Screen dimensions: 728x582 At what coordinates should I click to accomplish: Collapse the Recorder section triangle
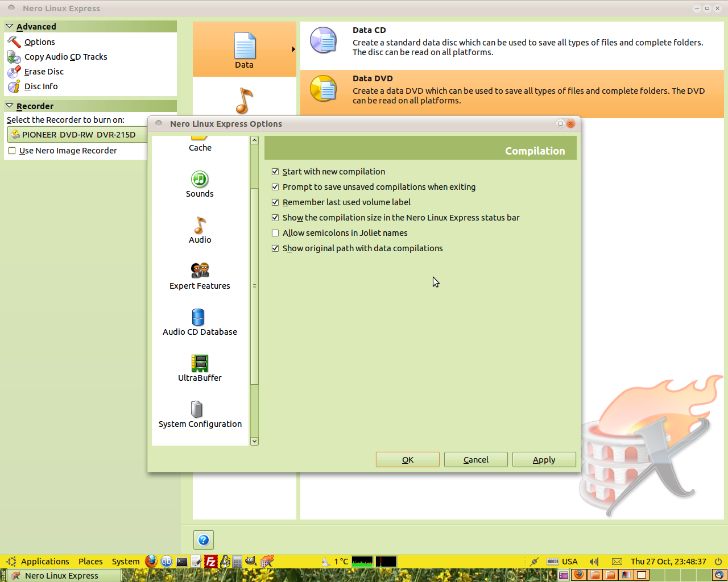10,106
